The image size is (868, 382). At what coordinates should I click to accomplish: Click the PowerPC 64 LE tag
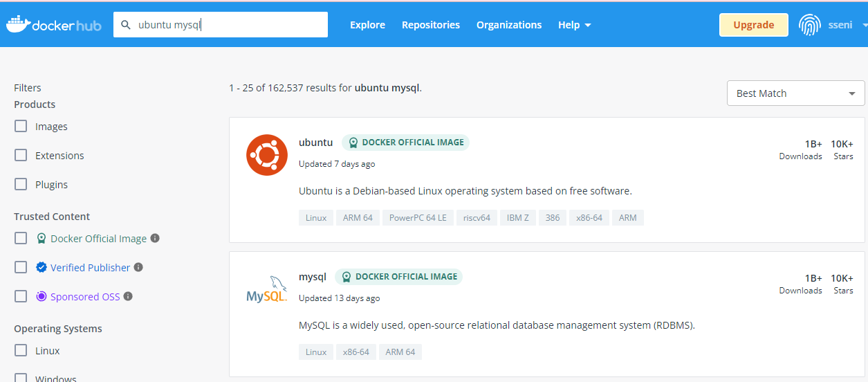tap(418, 218)
